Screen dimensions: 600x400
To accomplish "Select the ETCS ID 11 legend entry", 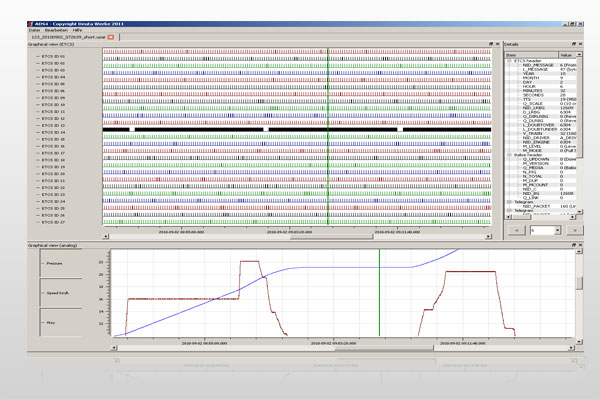I will [51, 111].
